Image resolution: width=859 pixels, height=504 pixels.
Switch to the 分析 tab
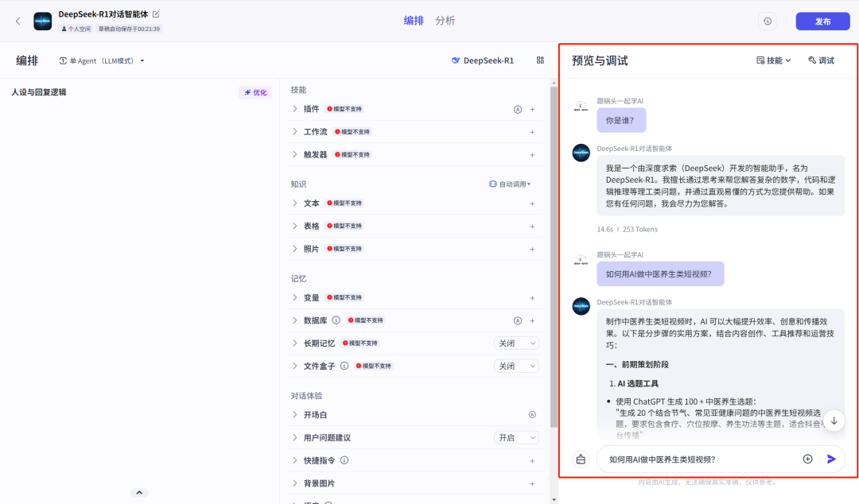[x=445, y=21]
